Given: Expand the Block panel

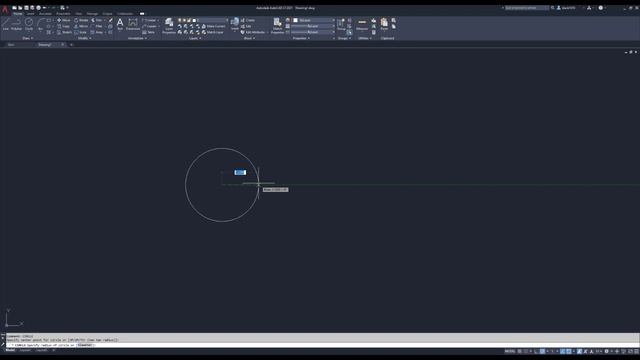Looking at the screenshot, I should (249, 38).
